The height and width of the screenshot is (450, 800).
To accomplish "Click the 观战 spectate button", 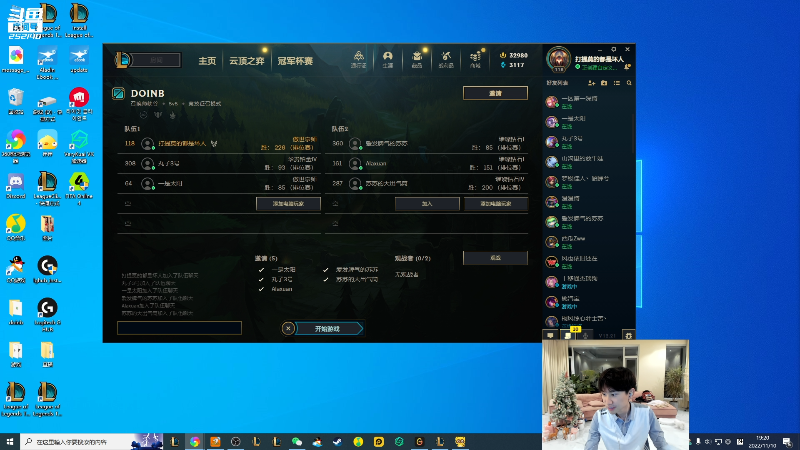I will point(495,258).
